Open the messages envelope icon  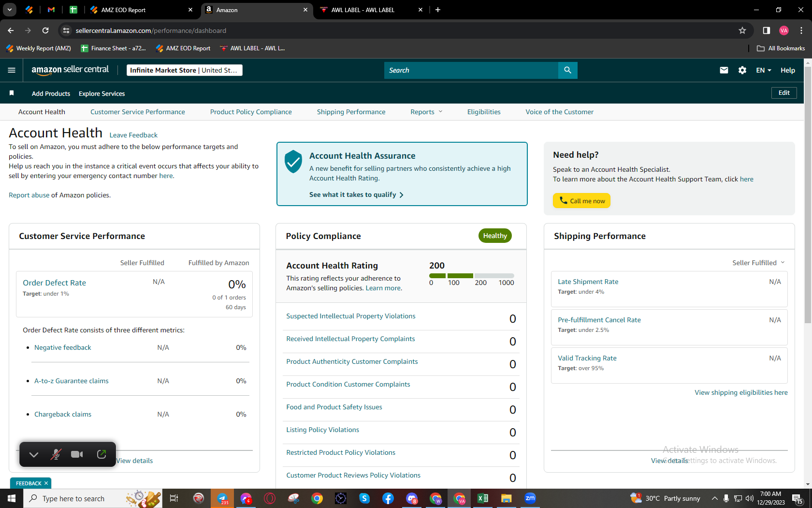pos(724,70)
